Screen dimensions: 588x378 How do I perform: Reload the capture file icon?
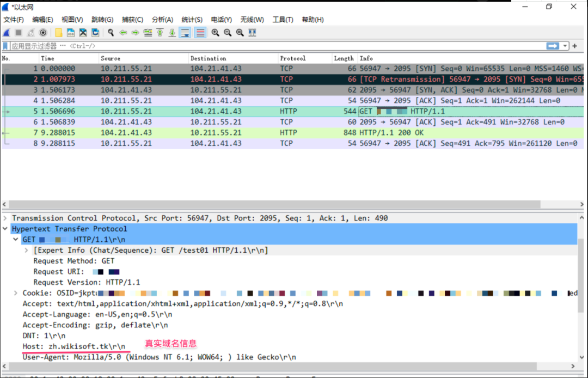95,33
